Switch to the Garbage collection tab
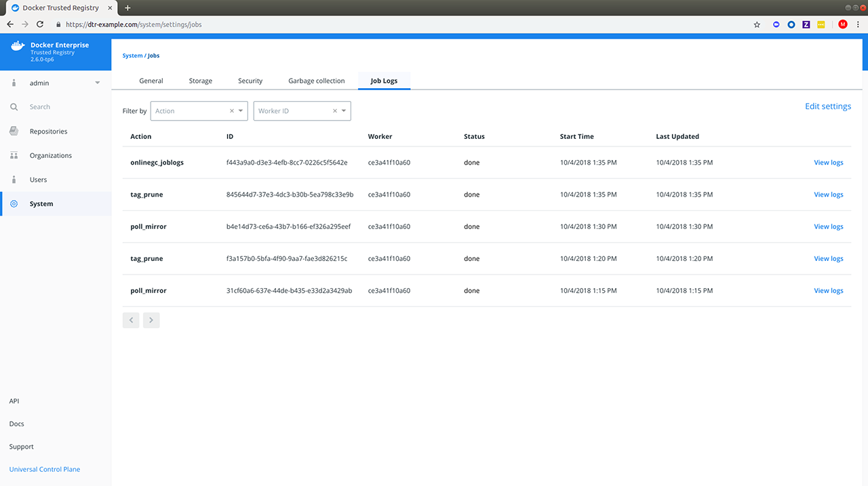The image size is (868, 486). (316, 81)
